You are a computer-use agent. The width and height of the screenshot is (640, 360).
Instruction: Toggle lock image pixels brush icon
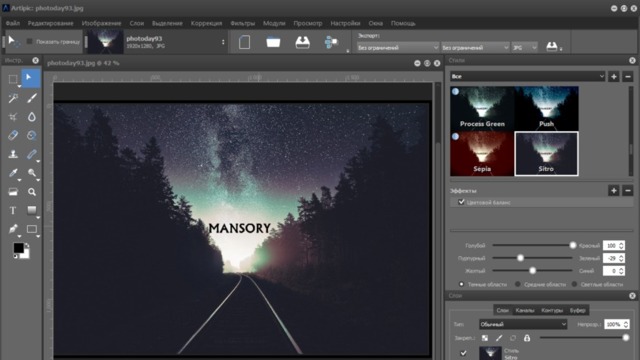coord(499,338)
